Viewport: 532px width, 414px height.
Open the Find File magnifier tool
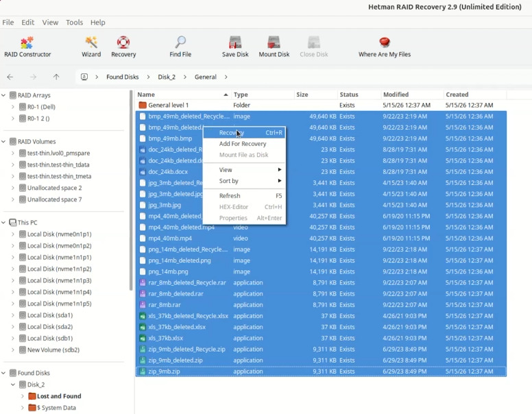click(x=180, y=47)
